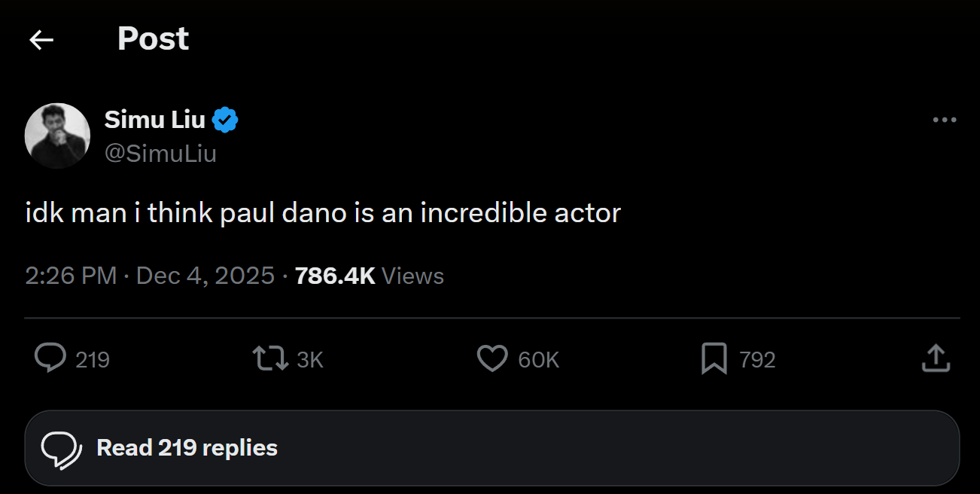Viewport: 980px width, 494px height.
Task: Open the three-dot more options menu
Action: [x=944, y=120]
